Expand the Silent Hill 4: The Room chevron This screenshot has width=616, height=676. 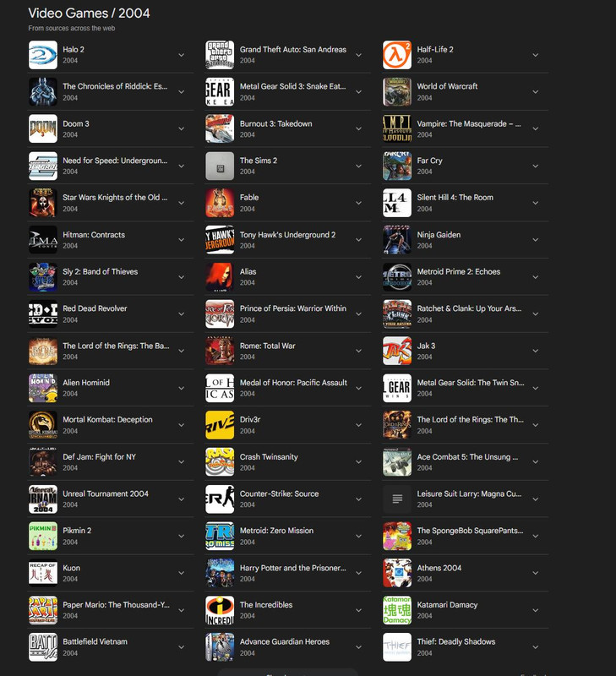coord(536,203)
